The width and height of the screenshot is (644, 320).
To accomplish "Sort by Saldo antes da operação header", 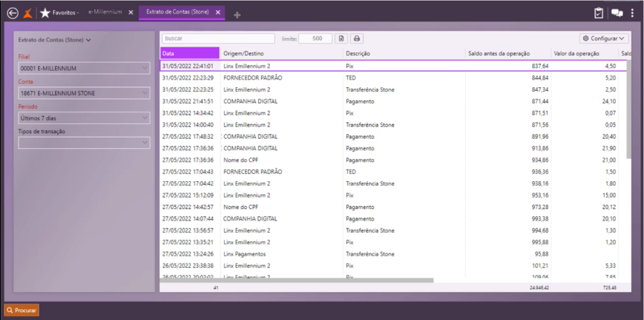I will coord(508,54).
